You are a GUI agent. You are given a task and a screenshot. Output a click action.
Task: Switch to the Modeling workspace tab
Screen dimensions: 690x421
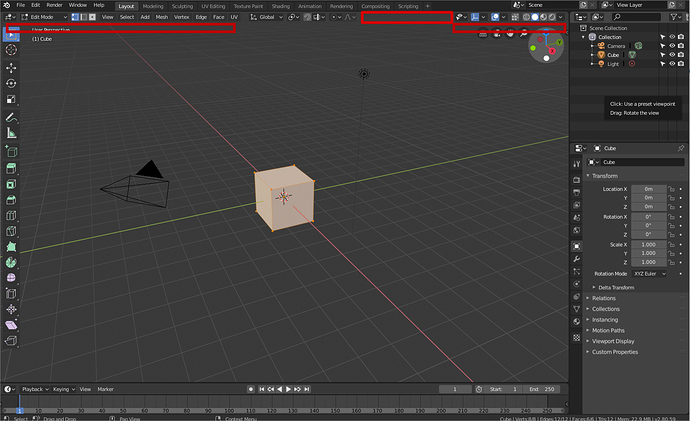pyautogui.click(x=153, y=6)
